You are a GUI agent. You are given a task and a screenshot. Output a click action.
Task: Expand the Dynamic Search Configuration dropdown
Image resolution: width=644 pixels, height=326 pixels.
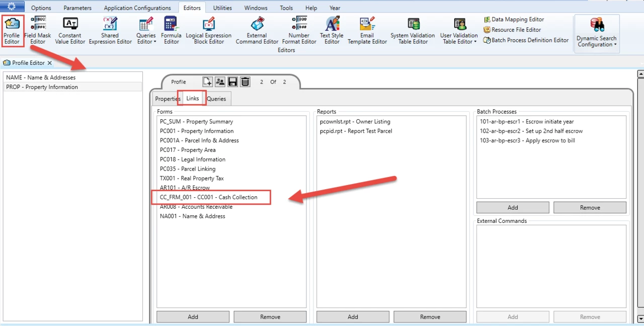[x=596, y=33]
